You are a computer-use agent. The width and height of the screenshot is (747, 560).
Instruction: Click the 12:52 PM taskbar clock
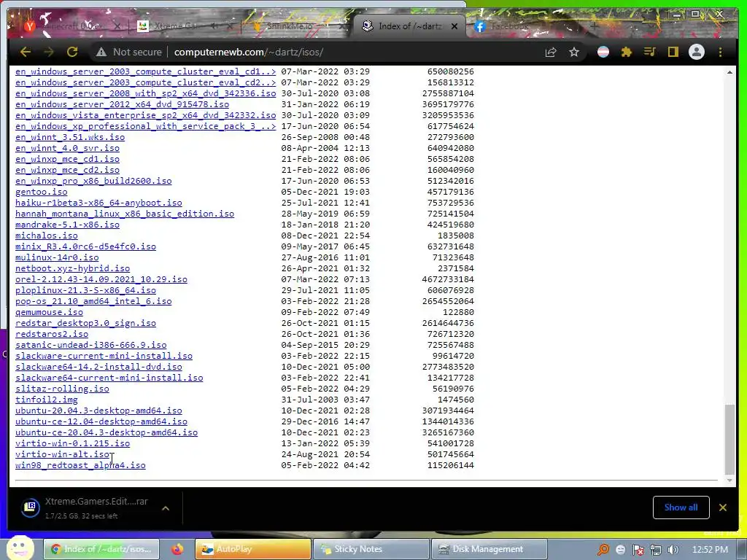[x=710, y=550]
